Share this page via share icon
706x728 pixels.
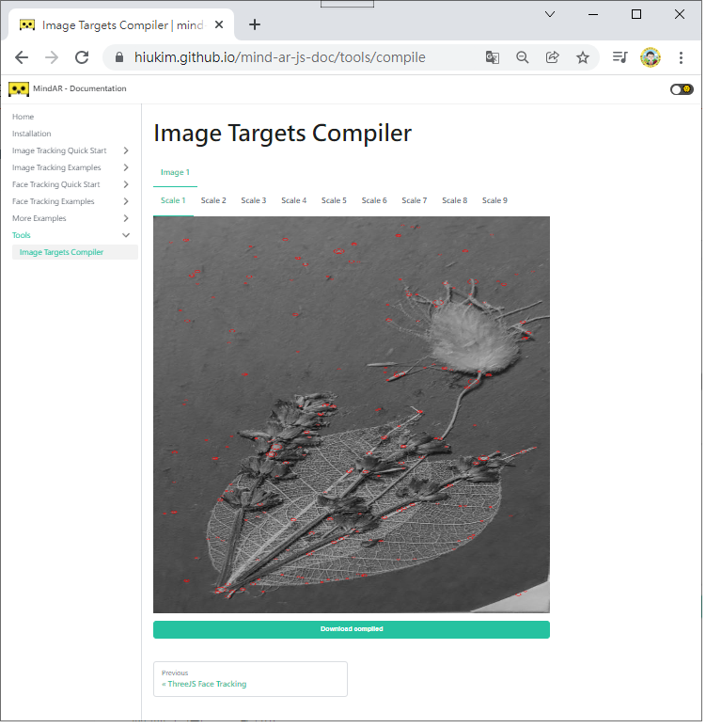point(553,57)
